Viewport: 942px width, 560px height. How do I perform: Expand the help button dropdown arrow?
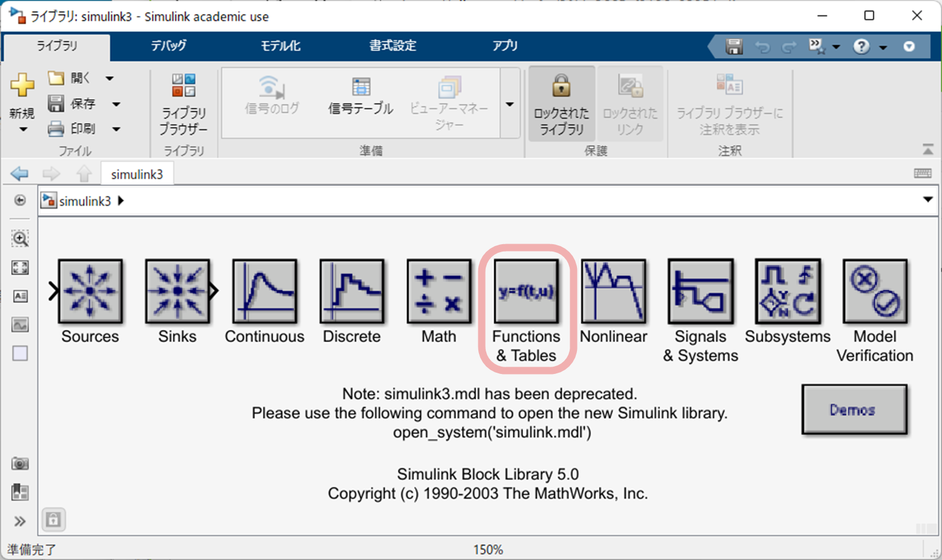pyautogui.click(x=883, y=47)
